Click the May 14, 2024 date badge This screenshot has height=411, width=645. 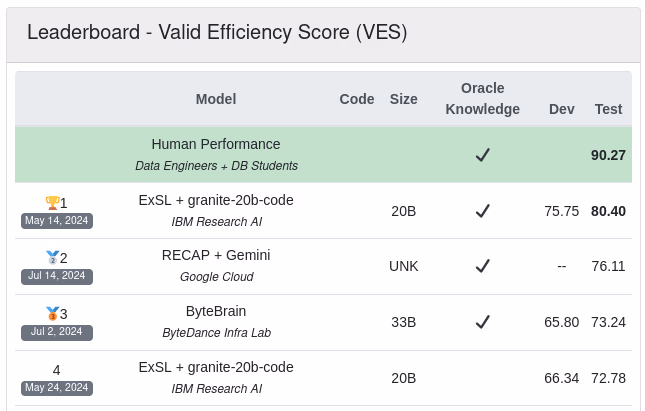click(57, 221)
